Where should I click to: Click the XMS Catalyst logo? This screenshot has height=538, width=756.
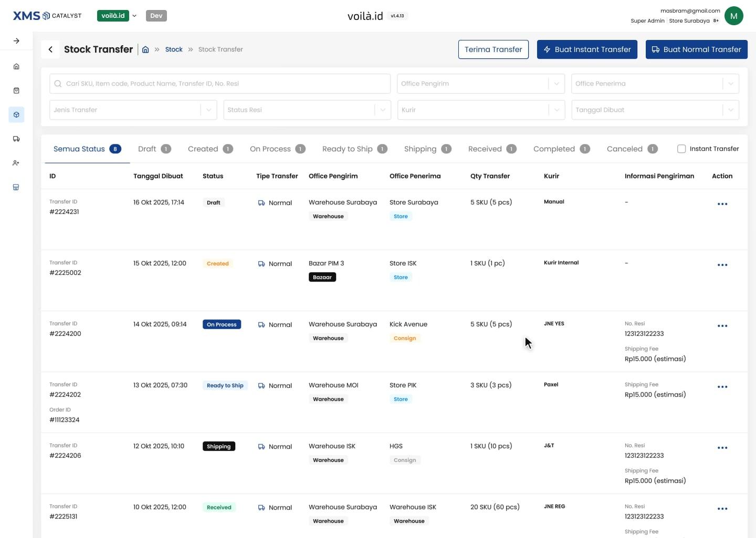tap(47, 16)
